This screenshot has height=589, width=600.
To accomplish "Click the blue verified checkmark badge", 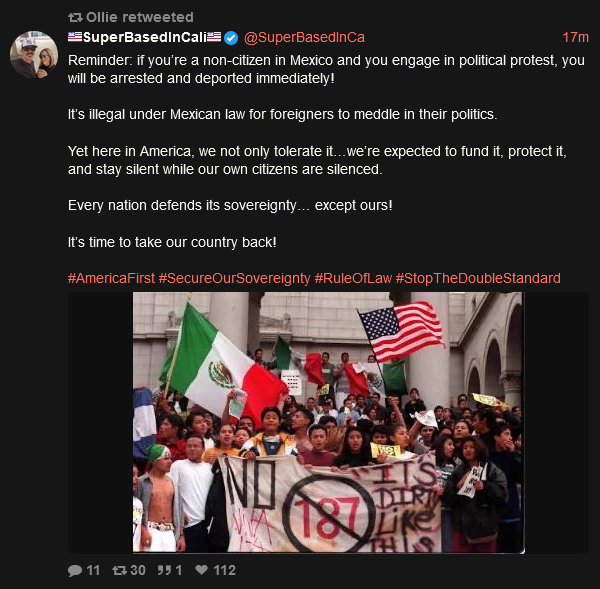I will point(231,38).
